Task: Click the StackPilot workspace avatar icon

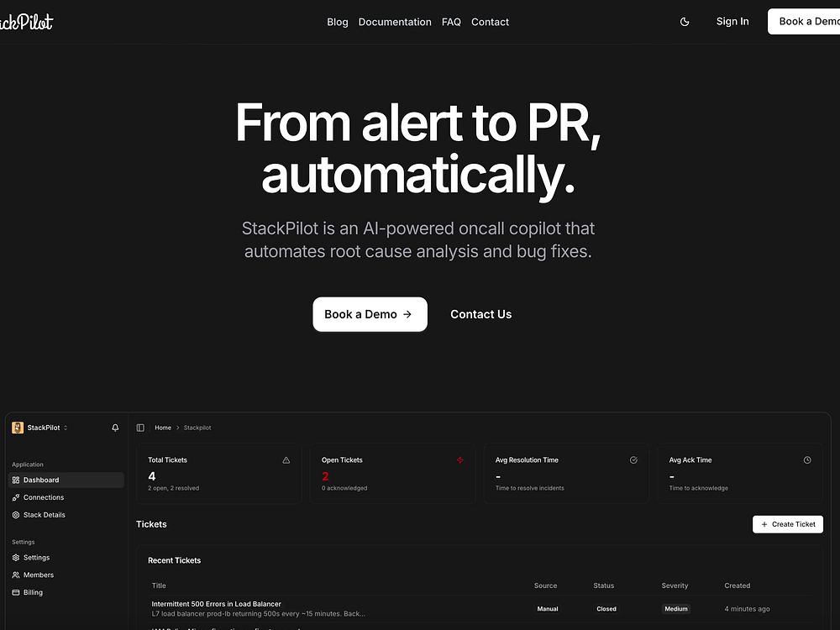Action: 18,428
